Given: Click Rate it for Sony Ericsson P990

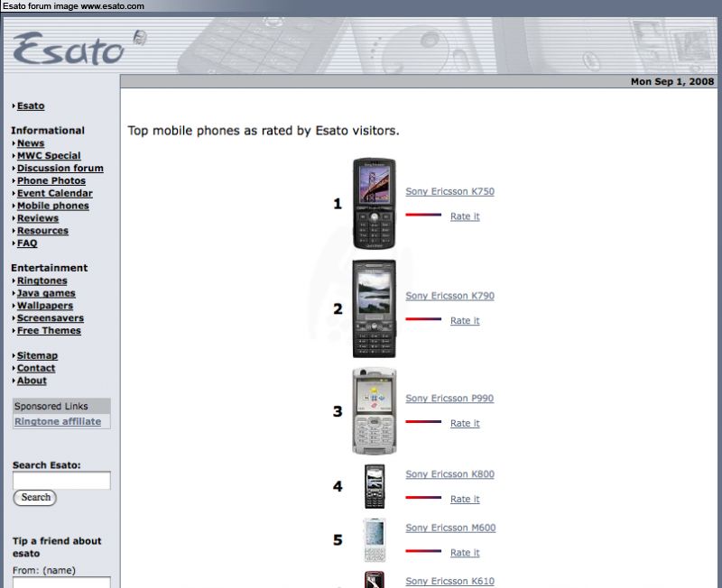Looking at the screenshot, I should (465, 423).
